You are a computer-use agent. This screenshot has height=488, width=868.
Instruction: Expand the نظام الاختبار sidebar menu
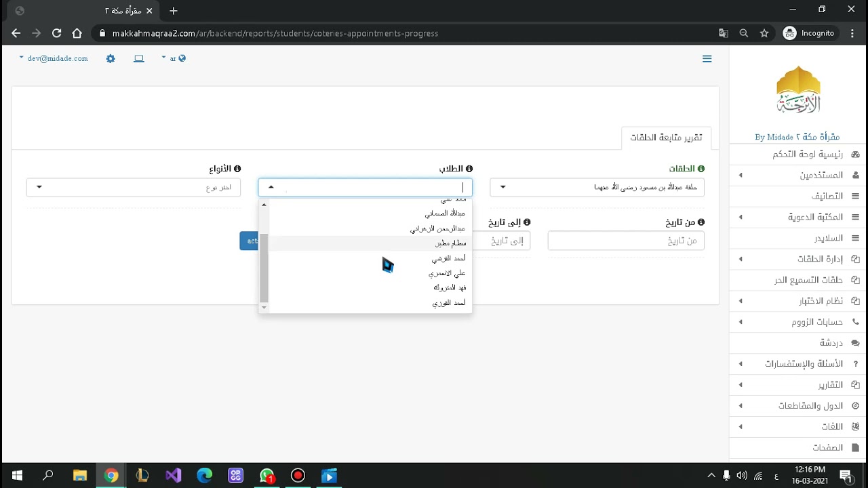pos(797,301)
